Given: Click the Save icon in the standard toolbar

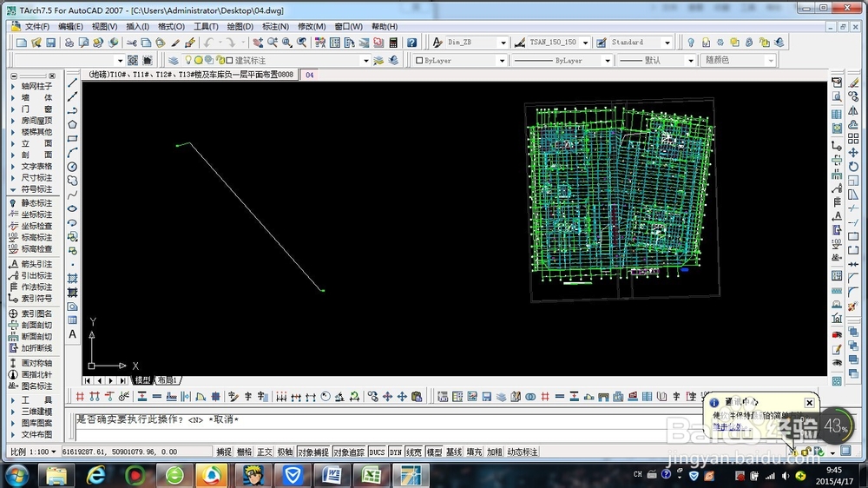Looking at the screenshot, I should click(x=51, y=43).
